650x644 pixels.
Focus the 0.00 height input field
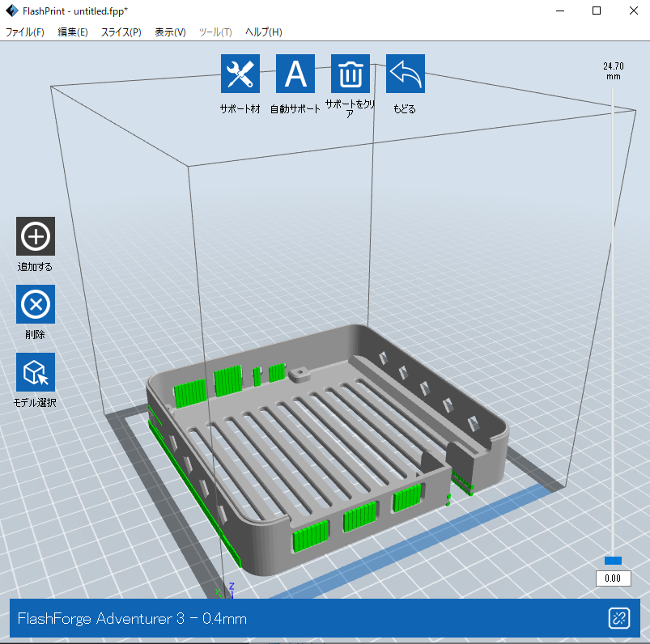(x=613, y=578)
